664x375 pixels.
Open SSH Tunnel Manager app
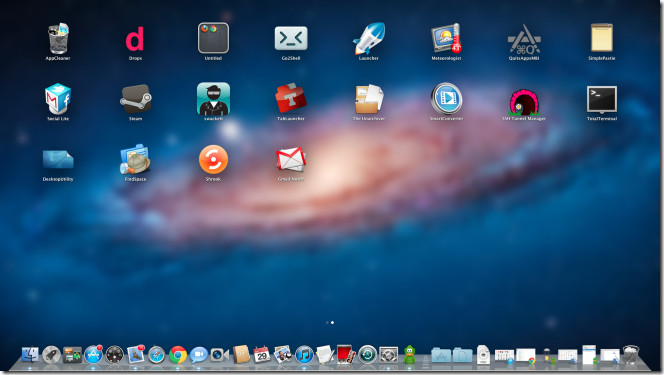524,102
